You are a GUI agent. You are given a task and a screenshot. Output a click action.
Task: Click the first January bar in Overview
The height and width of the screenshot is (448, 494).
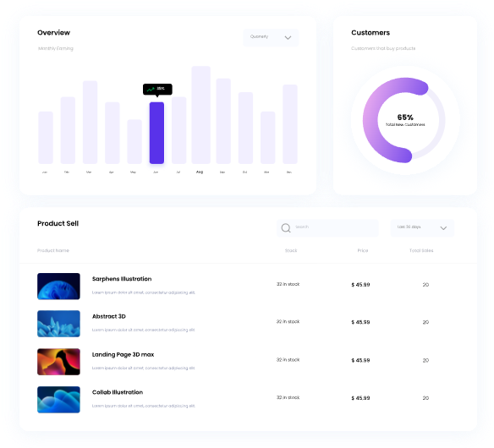click(x=46, y=138)
